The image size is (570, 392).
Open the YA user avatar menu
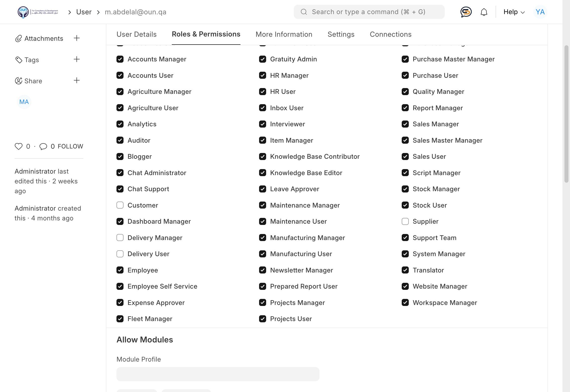tap(540, 12)
